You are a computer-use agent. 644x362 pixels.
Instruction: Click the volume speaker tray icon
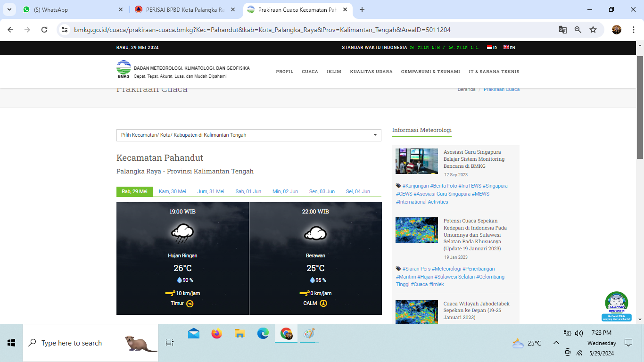(x=579, y=333)
